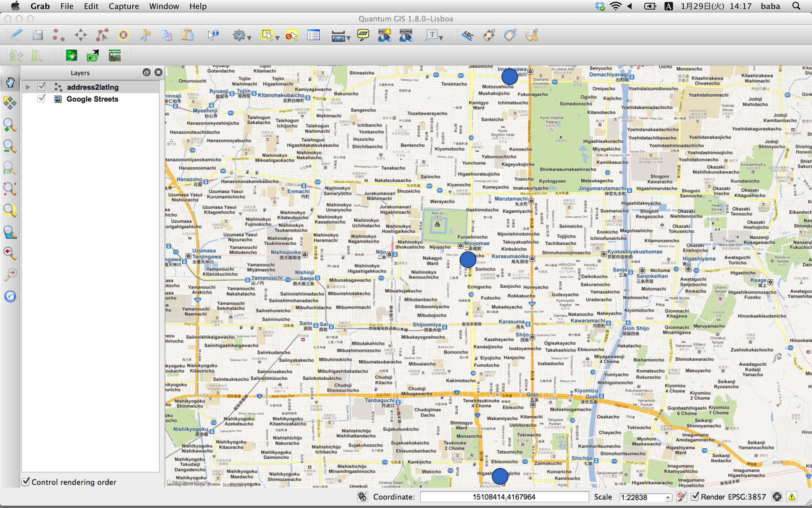Open the Window menu
Viewport: 812px width, 508px height.
click(x=164, y=6)
